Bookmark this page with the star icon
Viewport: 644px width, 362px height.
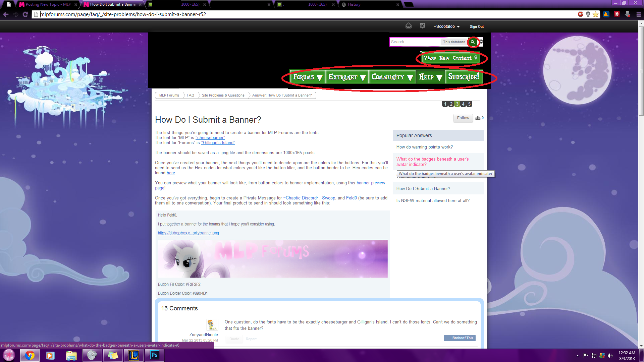click(x=595, y=14)
